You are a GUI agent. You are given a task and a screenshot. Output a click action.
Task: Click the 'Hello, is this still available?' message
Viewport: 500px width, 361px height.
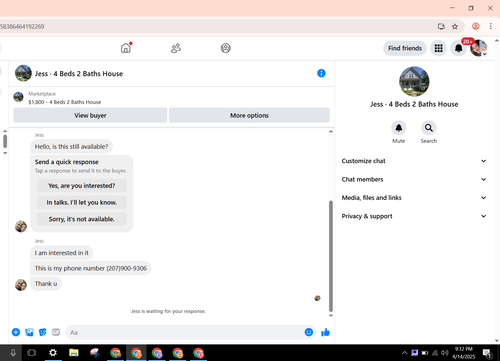click(x=71, y=147)
